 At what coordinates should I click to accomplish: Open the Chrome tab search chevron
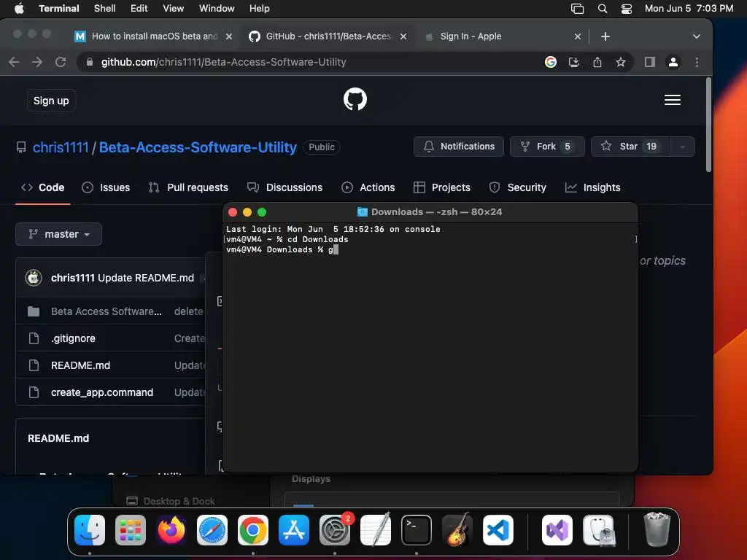click(696, 36)
